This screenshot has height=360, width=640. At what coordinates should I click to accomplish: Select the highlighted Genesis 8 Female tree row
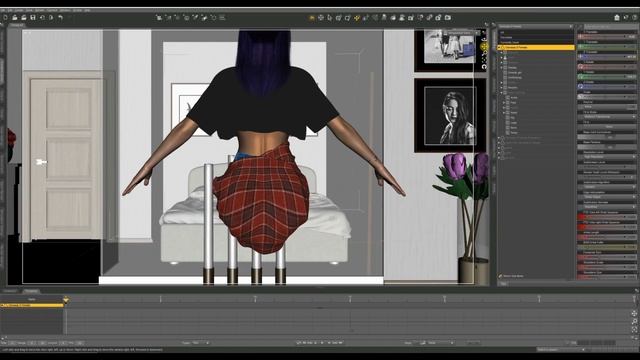[x=536, y=48]
